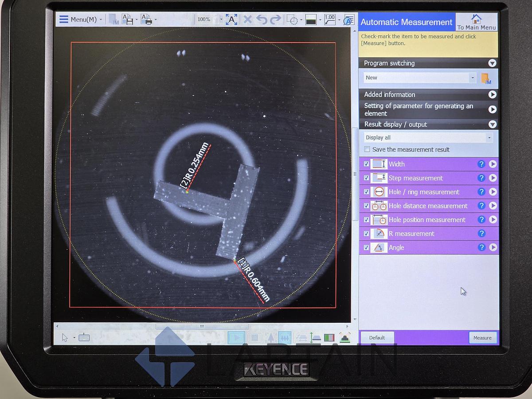Click the vertical scrollbar beside the image
Viewport: 532px width, 399px height.
point(354,174)
